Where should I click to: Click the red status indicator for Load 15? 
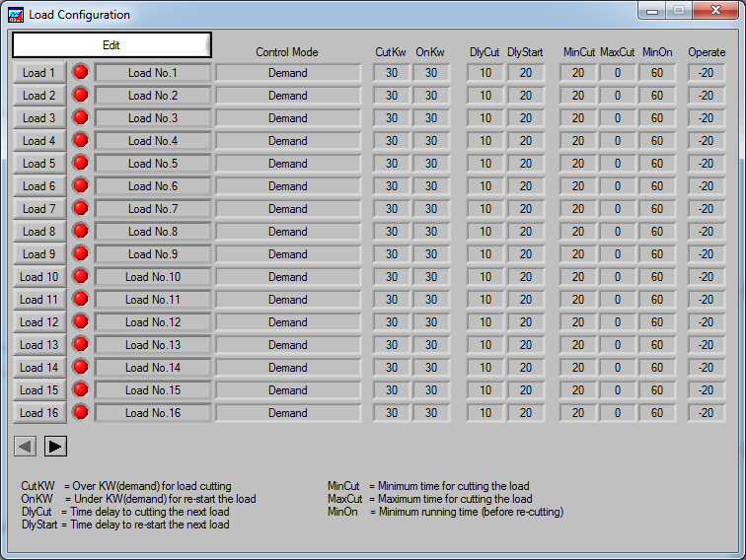pyautogui.click(x=80, y=389)
